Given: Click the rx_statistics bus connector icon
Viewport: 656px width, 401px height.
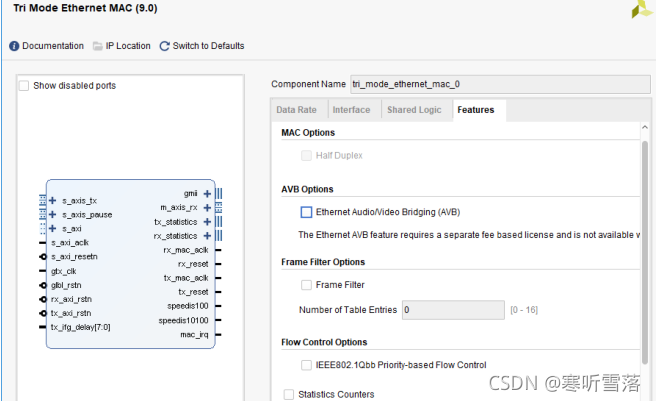Looking at the screenshot, I should point(218,236).
